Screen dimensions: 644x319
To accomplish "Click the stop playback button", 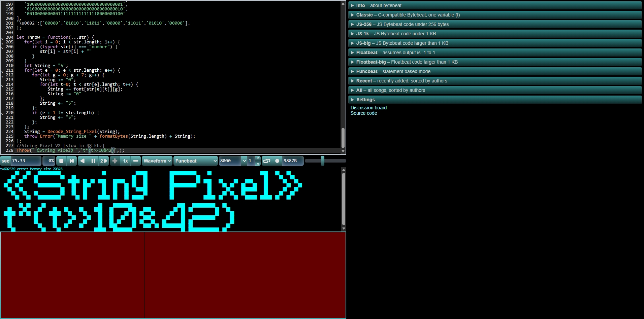I will tap(61, 161).
